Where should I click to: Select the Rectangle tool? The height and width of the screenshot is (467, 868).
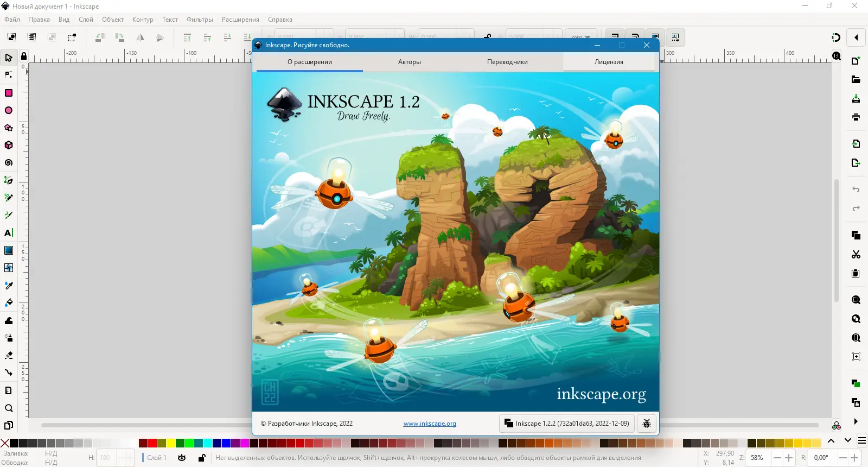(9, 93)
